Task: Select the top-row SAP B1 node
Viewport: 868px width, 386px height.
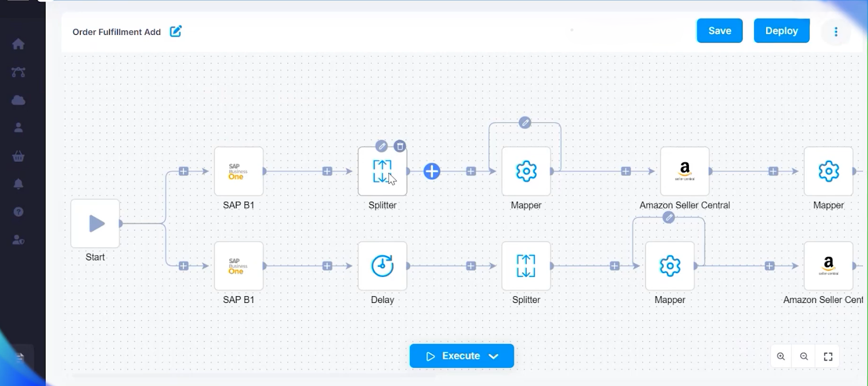Action: point(238,171)
